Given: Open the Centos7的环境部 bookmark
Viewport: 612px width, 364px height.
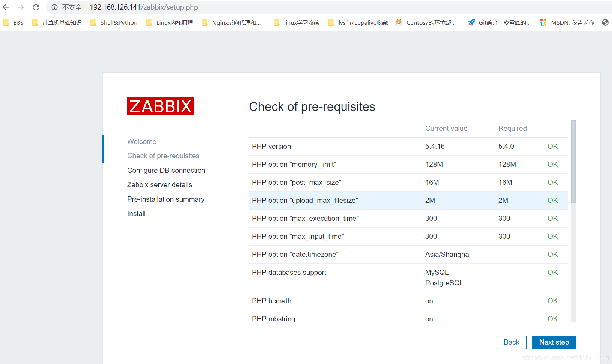Looking at the screenshot, I should click(426, 23).
